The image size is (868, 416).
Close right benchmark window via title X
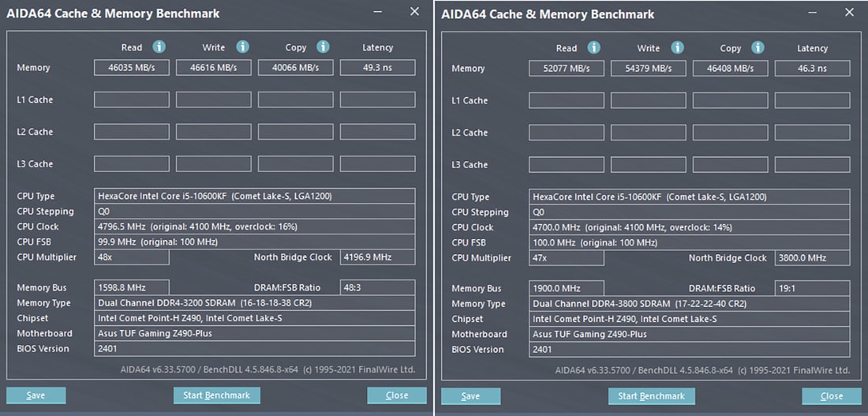pos(849,13)
